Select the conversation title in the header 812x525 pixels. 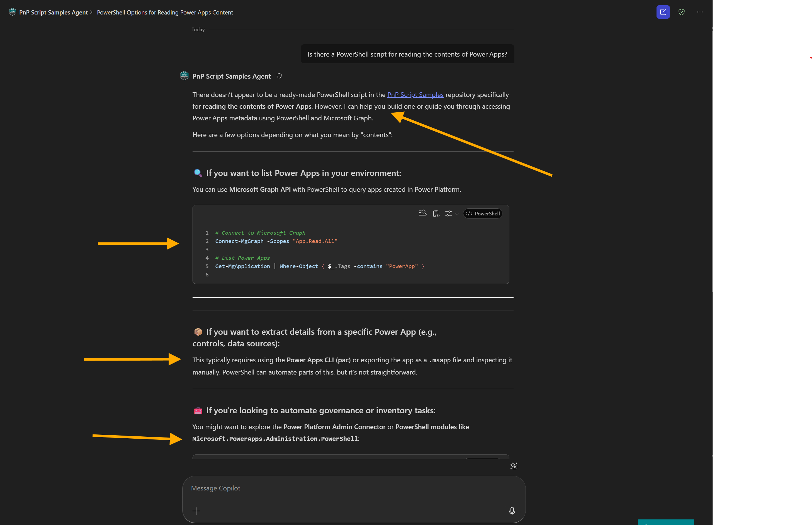(165, 12)
